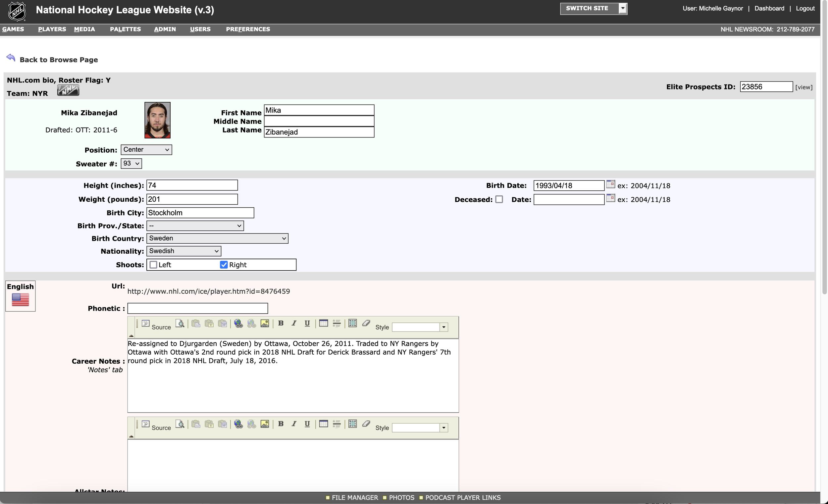Open the PLAYERS menu
The image size is (828, 504).
(x=52, y=29)
